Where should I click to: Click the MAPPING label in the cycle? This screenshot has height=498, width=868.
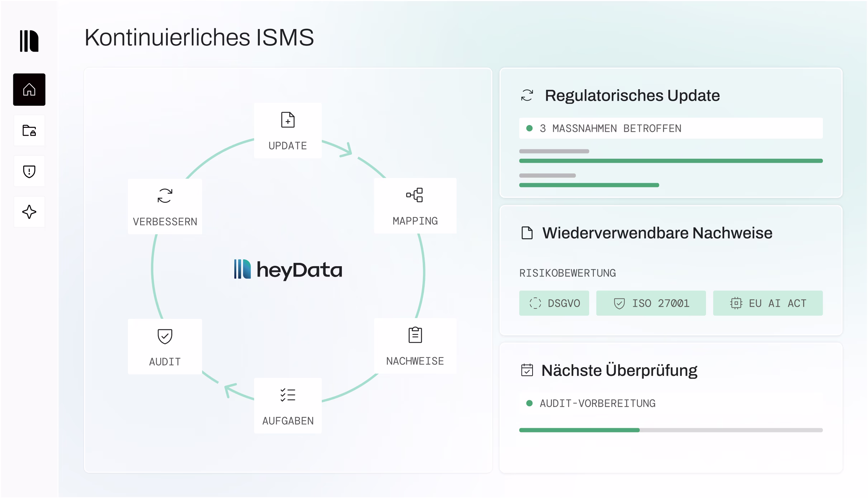[415, 221]
